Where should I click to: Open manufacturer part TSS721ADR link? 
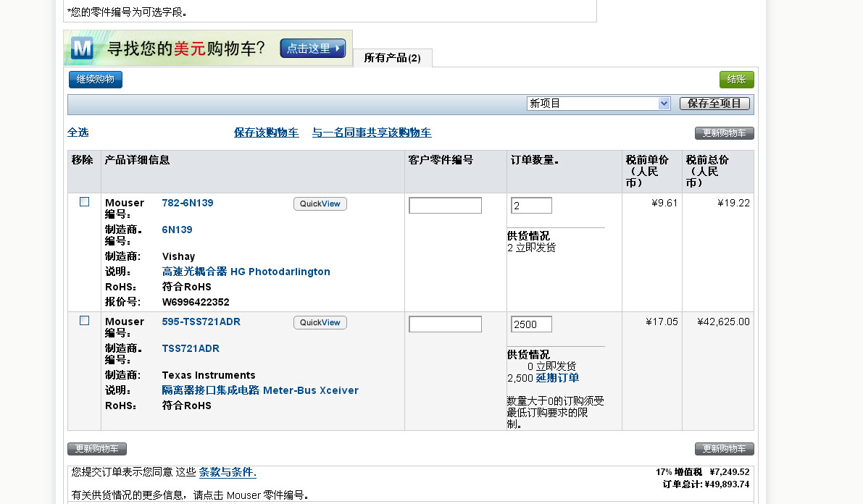point(191,349)
